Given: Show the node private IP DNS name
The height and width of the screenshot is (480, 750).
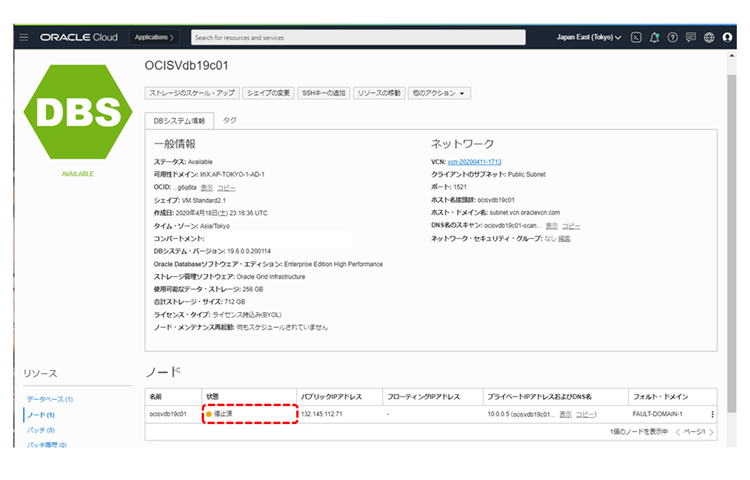Looking at the screenshot, I should pos(565,415).
